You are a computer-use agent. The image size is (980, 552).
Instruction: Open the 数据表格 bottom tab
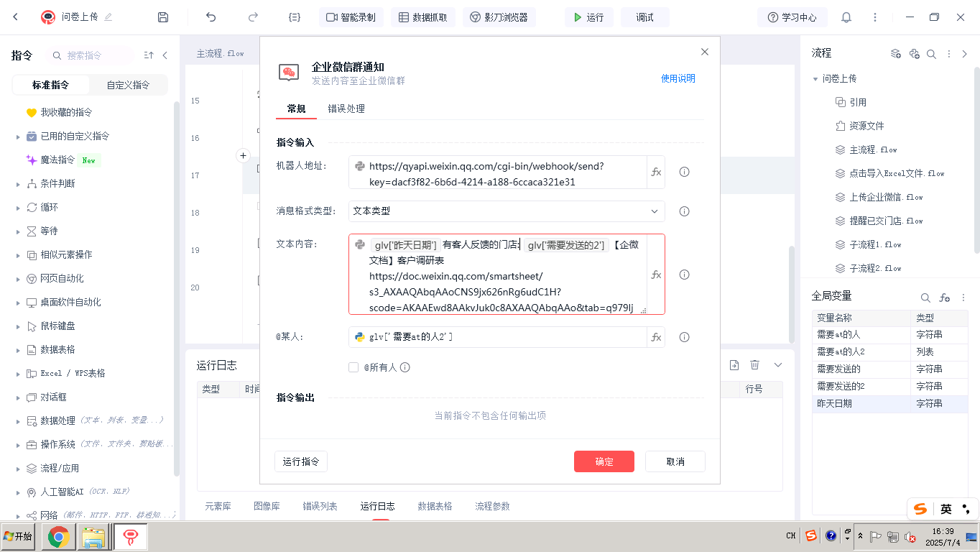(435, 506)
